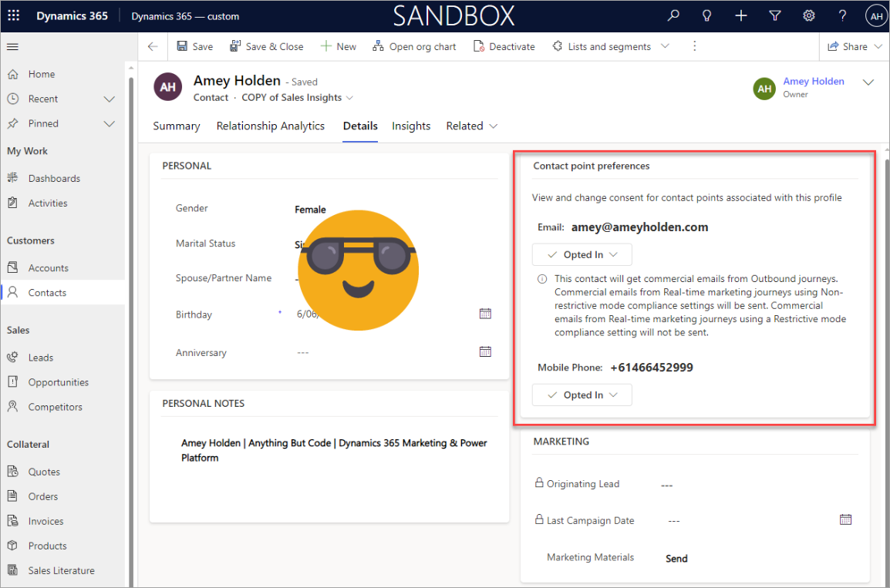Click Marketing Materials Send value
Image resolution: width=890 pixels, height=588 pixels.
pos(676,559)
